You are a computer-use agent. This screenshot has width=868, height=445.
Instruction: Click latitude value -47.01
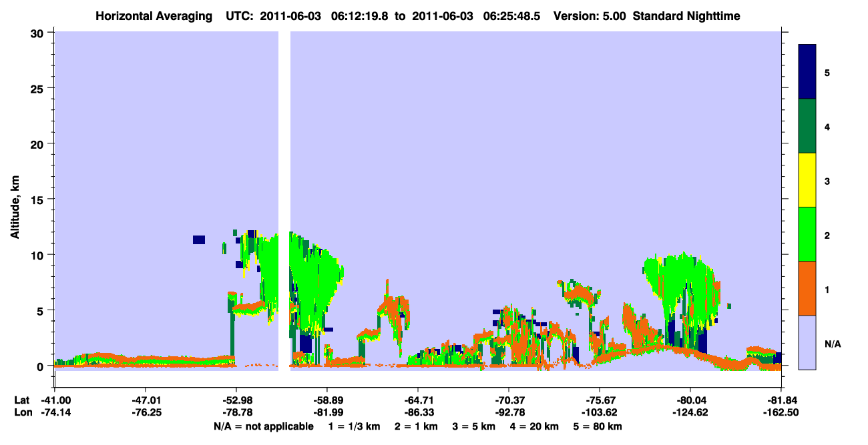145,400
